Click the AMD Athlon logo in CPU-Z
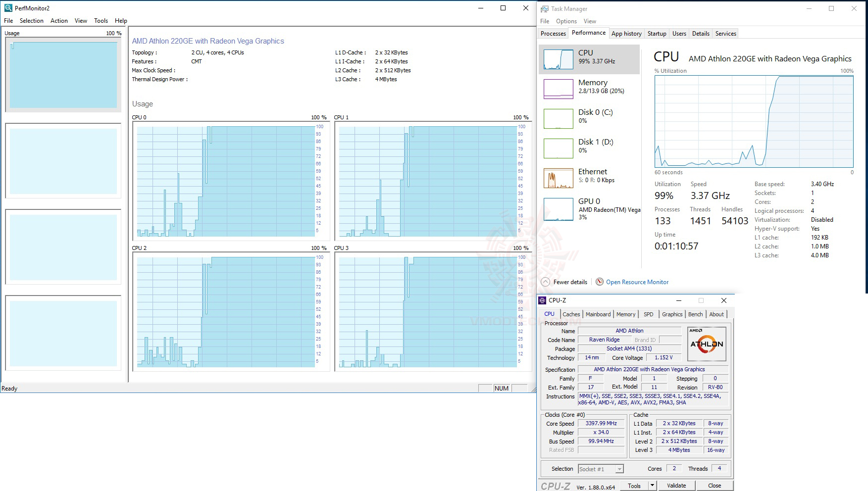Screen dimensions: 868x491 pyautogui.click(x=707, y=344)
